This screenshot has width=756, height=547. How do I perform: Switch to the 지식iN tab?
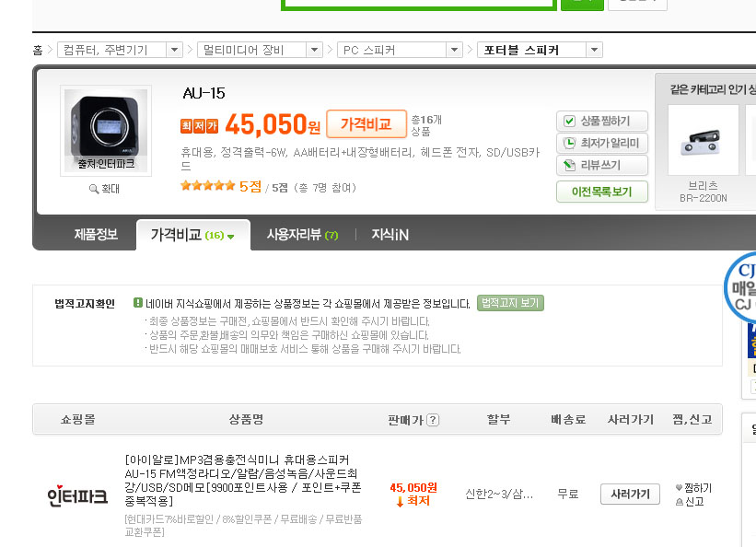tap(390, 235)
